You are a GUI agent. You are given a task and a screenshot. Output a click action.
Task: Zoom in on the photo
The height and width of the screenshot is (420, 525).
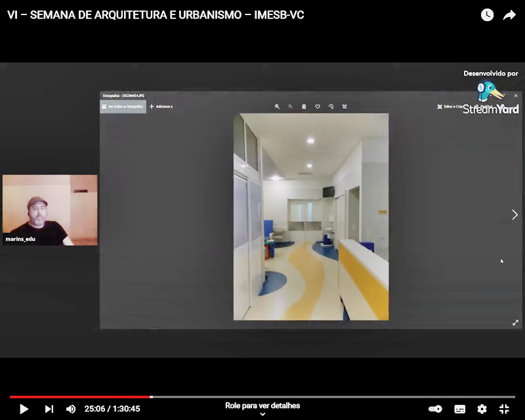(277, 106)
